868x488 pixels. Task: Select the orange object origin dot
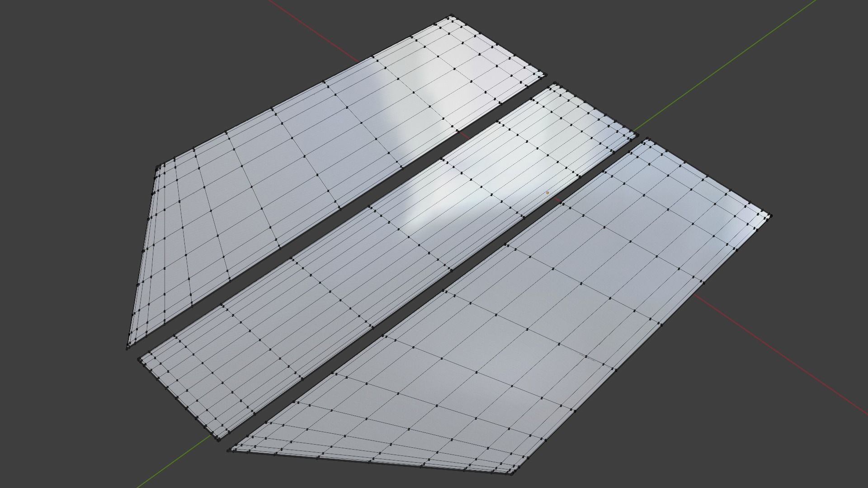(x=547, y=193)
